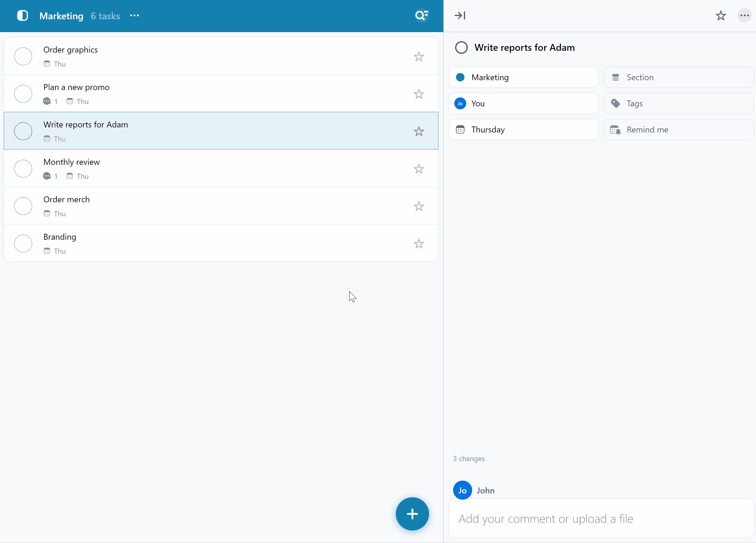This screenshot has width=756, height=543.
Task: Star the 'Order graphics' task
Action: coord(419,56)
